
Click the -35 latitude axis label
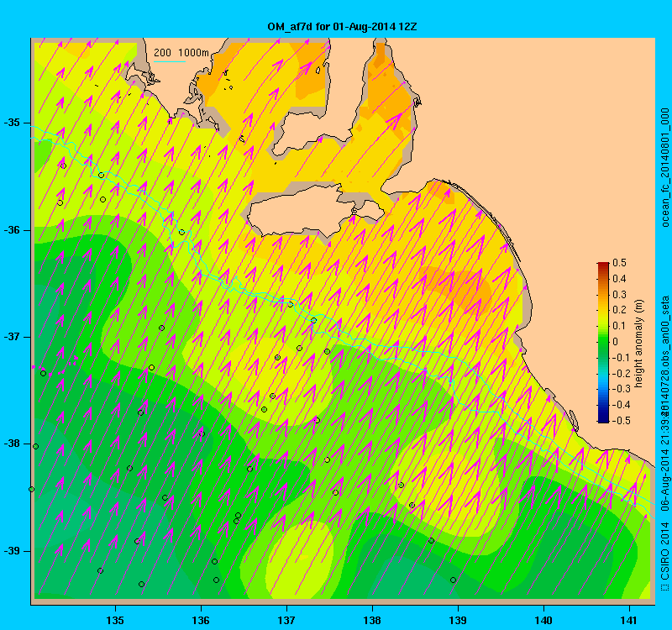pos(12,123)
